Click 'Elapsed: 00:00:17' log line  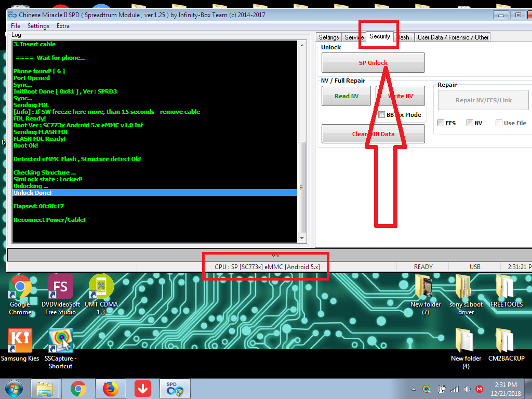(38, 206)
